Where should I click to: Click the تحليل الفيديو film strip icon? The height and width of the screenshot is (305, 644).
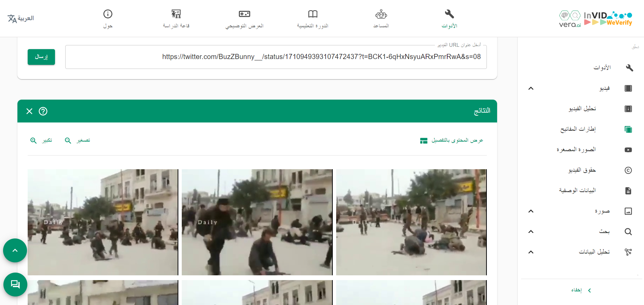pos(628,109)
